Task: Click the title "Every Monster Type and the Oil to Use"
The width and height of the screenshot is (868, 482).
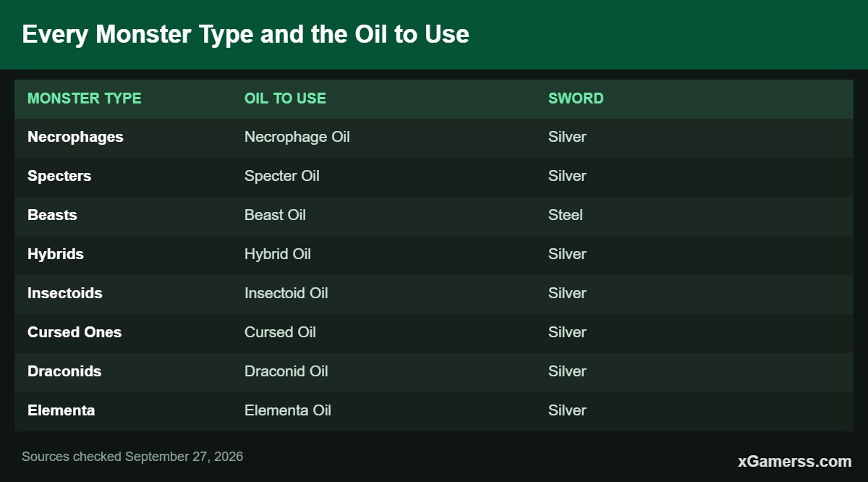Action: (245, 34)
